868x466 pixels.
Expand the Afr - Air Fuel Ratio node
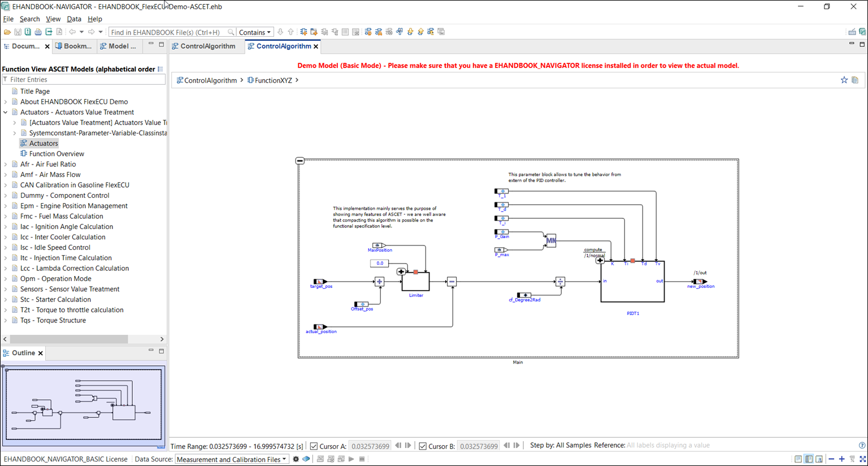[x=6, y=165]
